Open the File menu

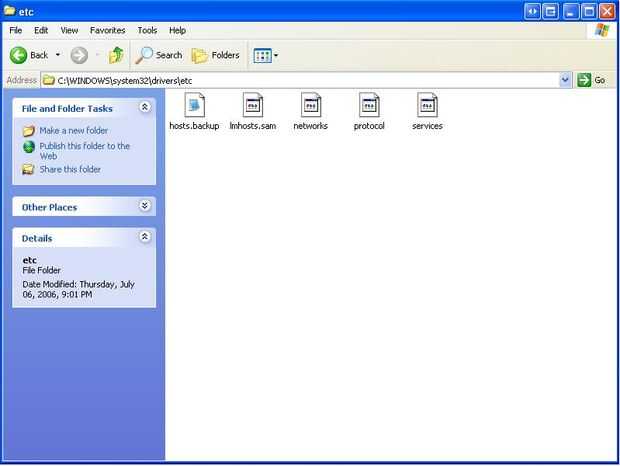point(16,30)
